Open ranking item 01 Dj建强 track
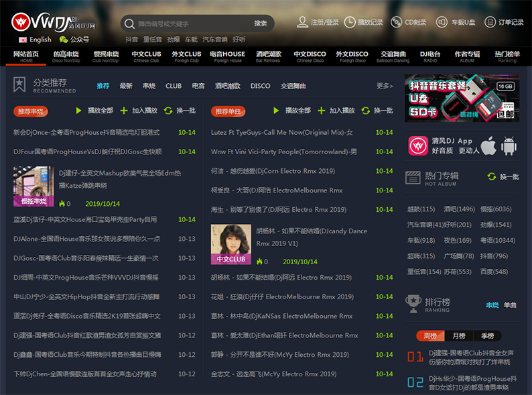The image size is (532, 395). pyautogui.click(x=471, y=357)
